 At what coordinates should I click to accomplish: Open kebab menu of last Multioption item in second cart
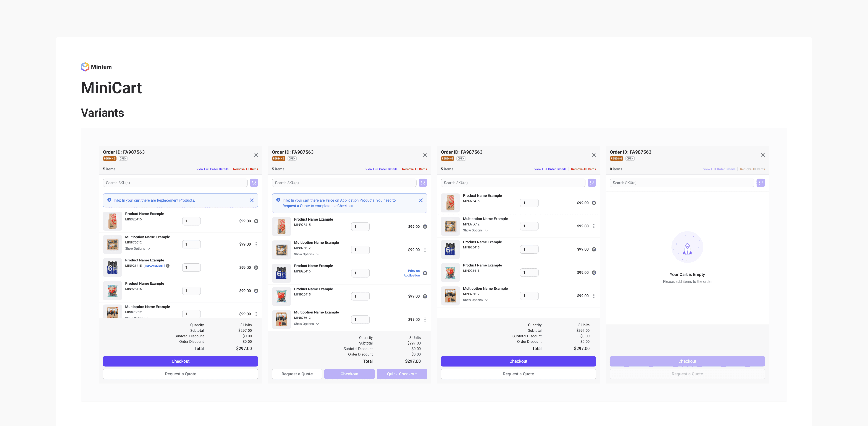(425, 320)
